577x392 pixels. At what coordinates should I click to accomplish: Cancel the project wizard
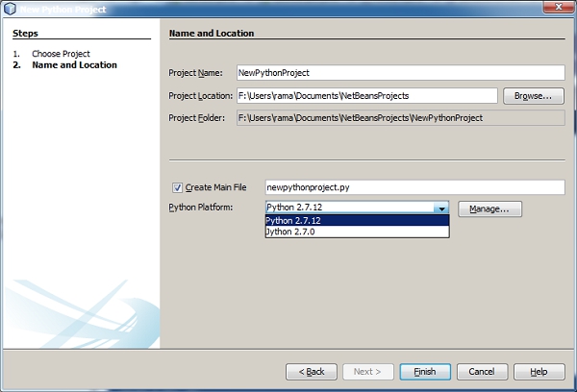[482, 371]
